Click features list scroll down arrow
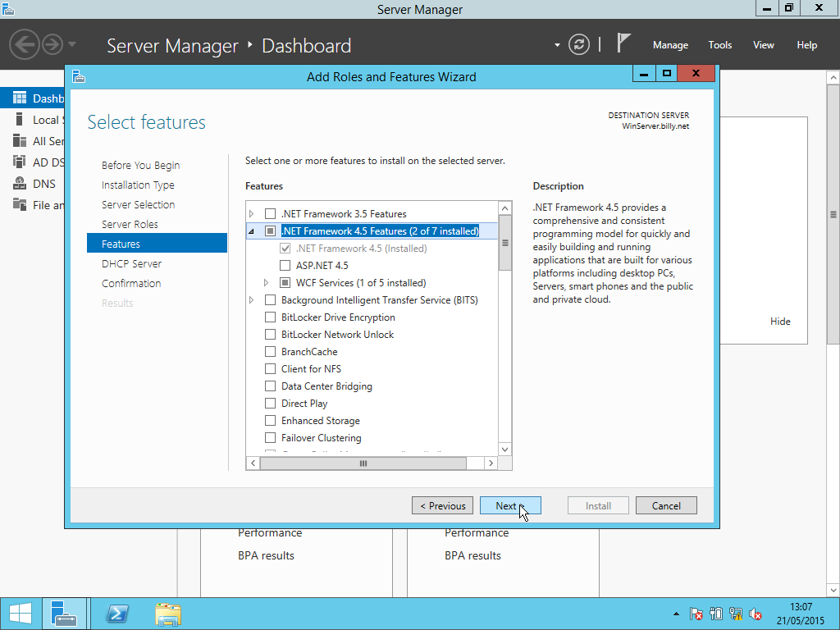 point(504,450)
